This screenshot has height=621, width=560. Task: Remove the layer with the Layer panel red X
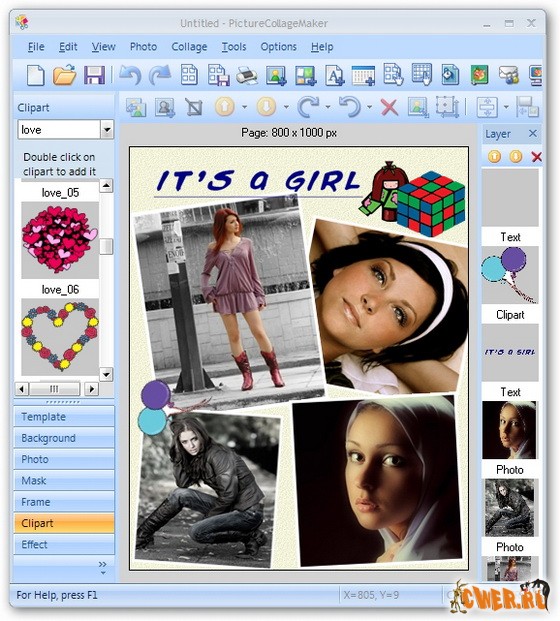click(x=537, y=157)
